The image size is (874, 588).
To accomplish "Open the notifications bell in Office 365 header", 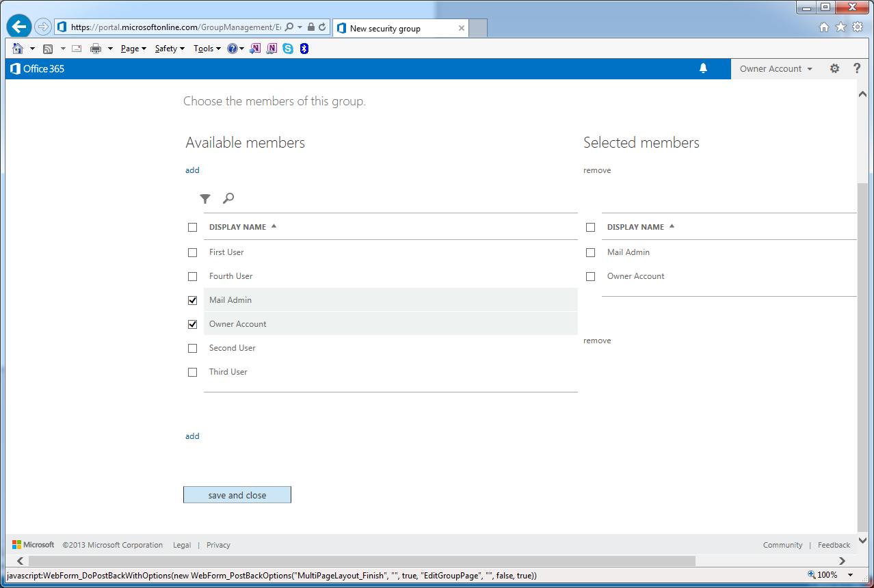I will pyautogui.click(x=703, y=68).
